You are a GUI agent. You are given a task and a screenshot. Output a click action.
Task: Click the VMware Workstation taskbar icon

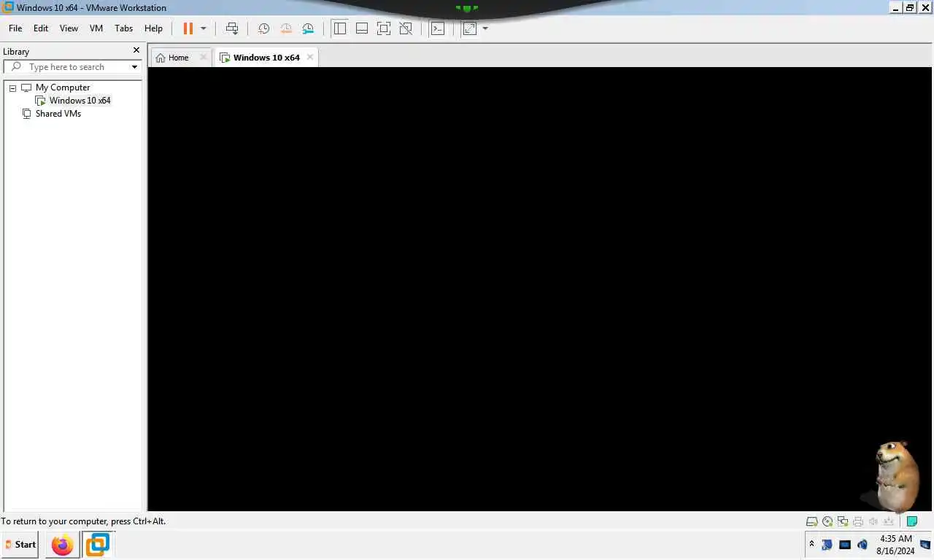click(97, 545)
